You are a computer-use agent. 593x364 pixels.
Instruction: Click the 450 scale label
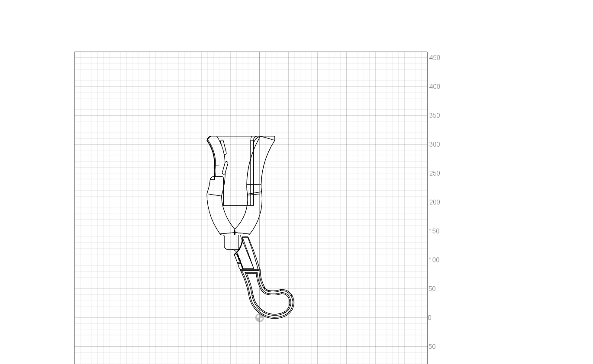[435, 58]
